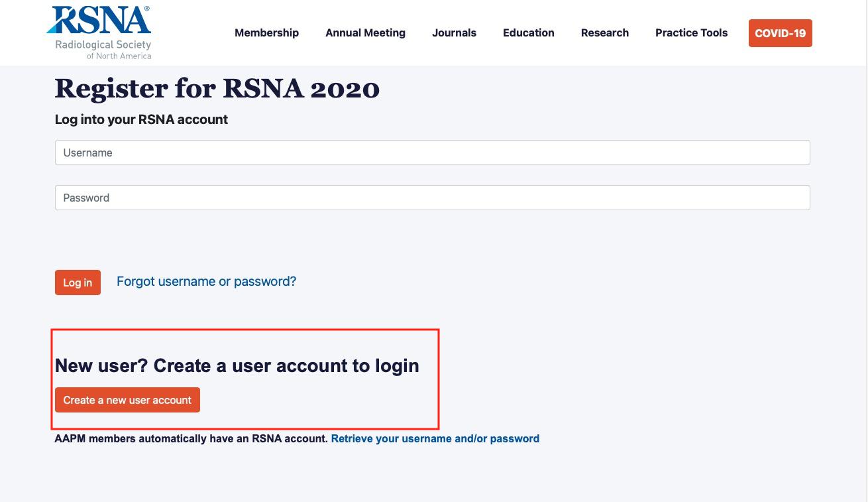Click the Log into your RSNA account subheading
This screenshot has width=868, height=502.
point(141,119)
